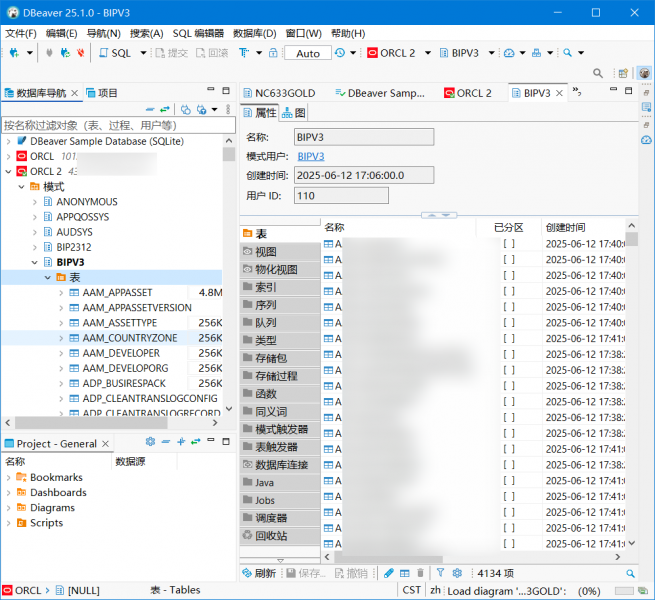The width and height of the screenshot is (655, 600).
Task: Click the lock icon beside Auto field
Action: click(x=273, y=53)
